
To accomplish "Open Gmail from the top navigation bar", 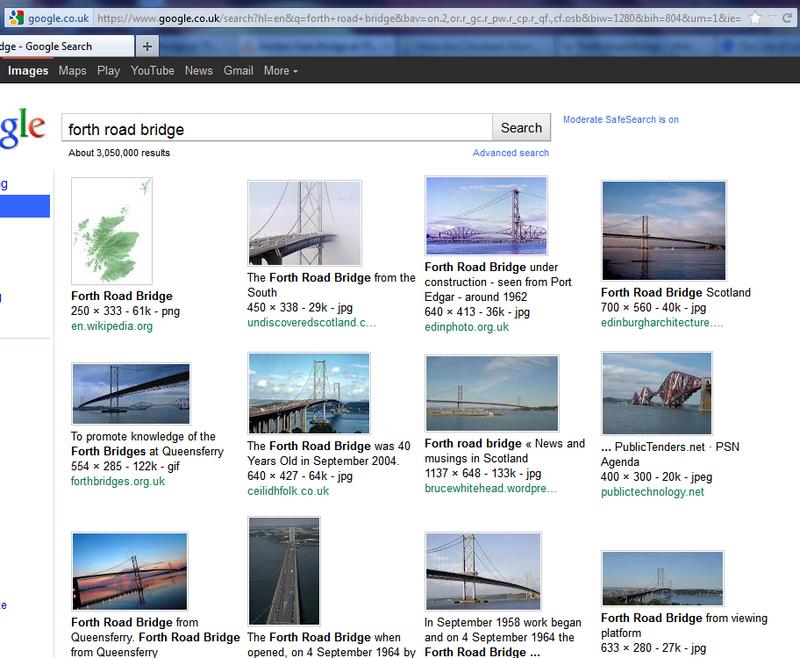I will pos(238,71).
